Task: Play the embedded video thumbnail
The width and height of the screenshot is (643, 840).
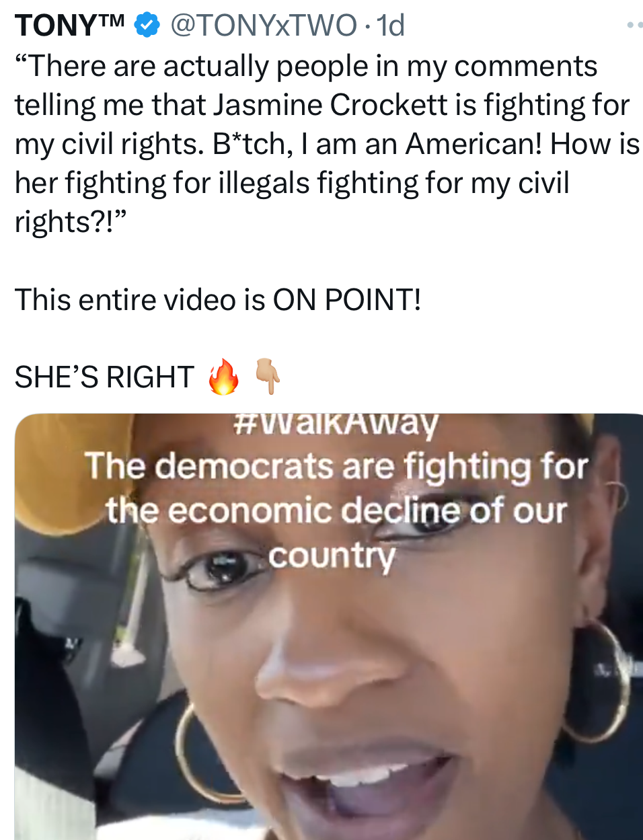Action: [329, 627]
